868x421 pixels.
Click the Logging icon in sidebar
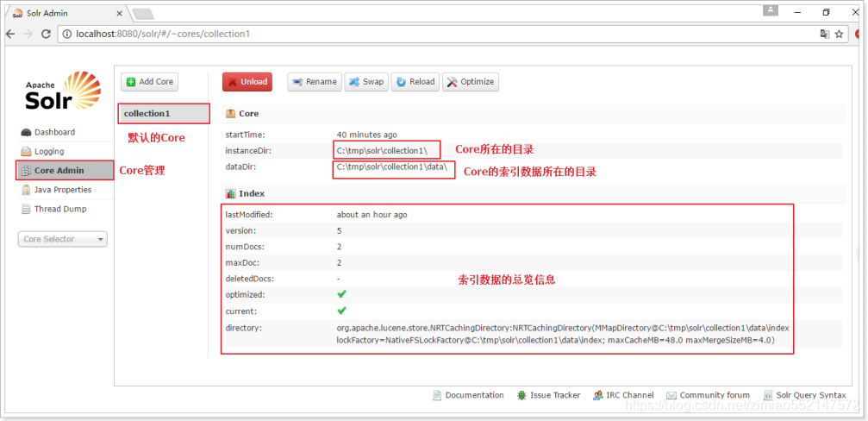click(x=26, y=151)
